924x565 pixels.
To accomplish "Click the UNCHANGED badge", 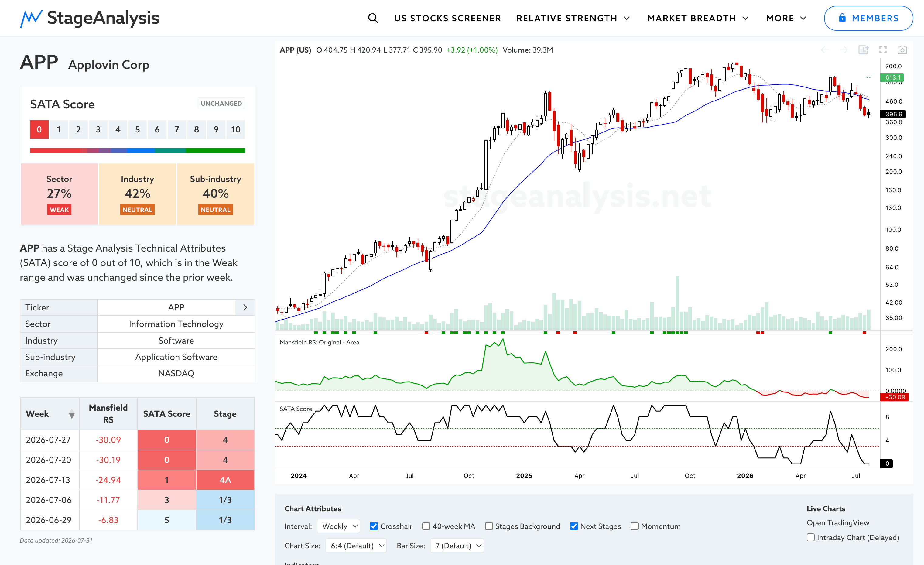I will point(221,104).
